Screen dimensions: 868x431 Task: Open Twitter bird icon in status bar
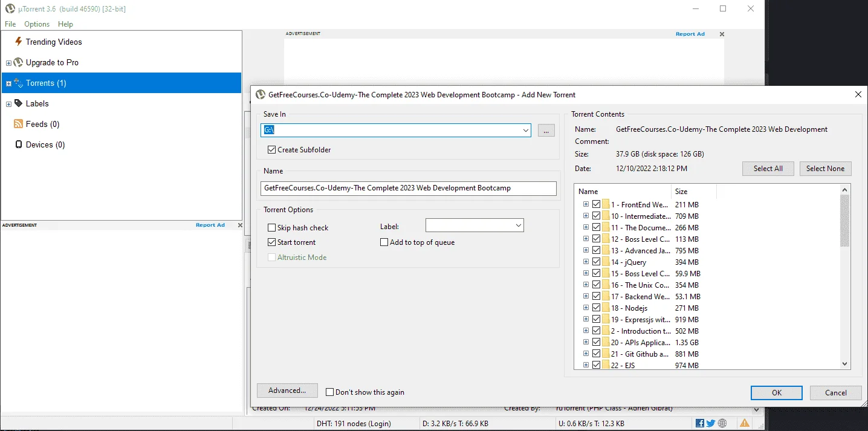click(x=710, y=423)
